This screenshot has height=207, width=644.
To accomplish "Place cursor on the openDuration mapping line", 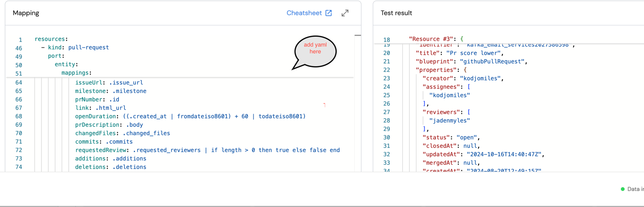I will (190, 116).
